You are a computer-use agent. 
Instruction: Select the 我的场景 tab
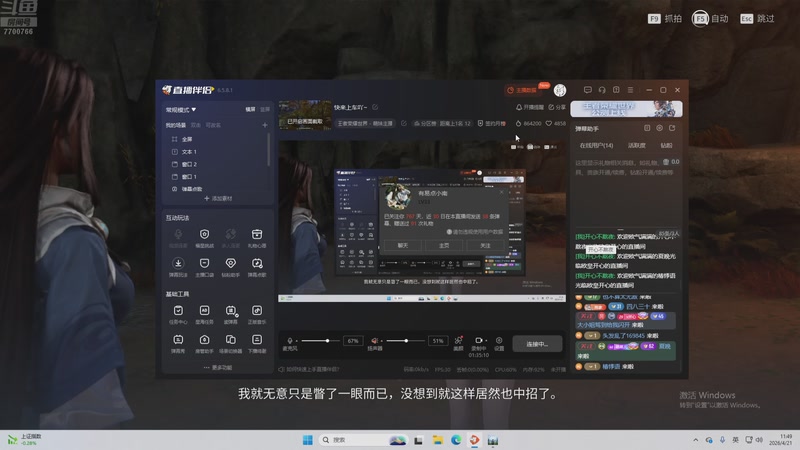click(x=176, y=125)
